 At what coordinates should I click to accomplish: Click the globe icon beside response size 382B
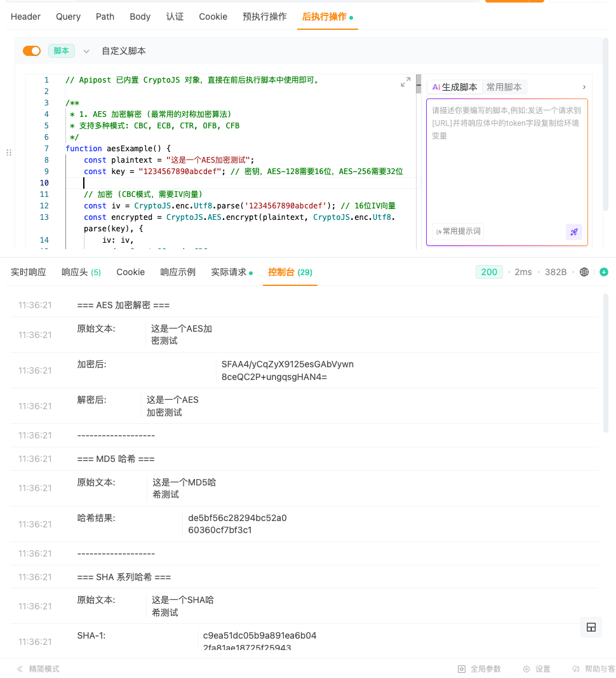tap(584, 271)
